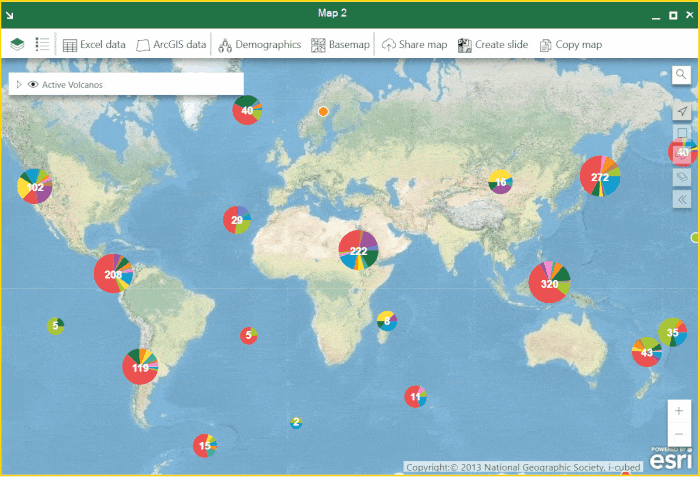Image resolution: width=700 pixels, height=477 pixels.
Task: Open Demographics options
Action: tap(259, 45)
